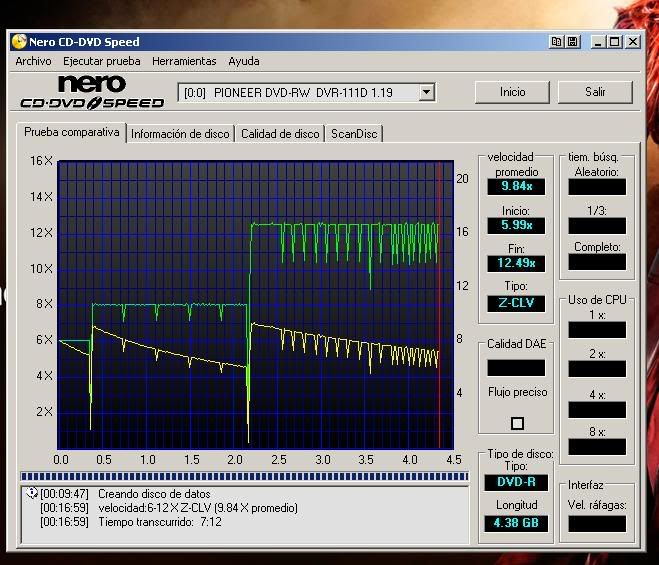Click the 4.38 GB length value
This screenshot has width=659, height=565.
[x=517, y=523]
